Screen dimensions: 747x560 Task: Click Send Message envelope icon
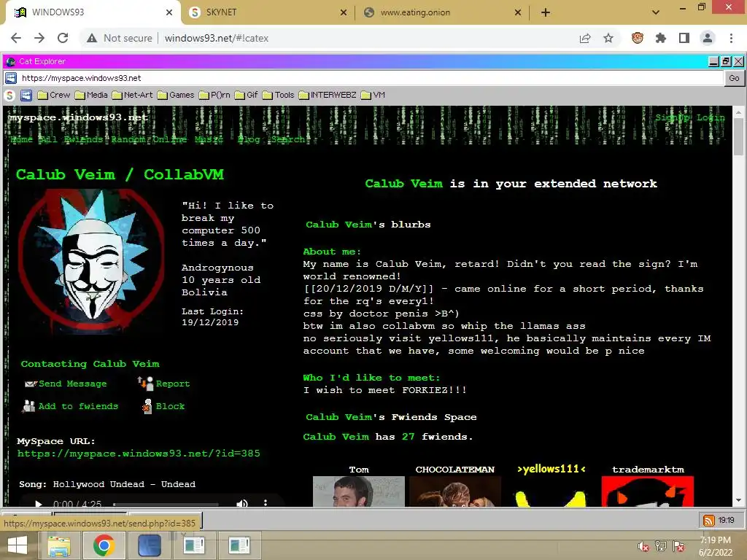point(31,384)
